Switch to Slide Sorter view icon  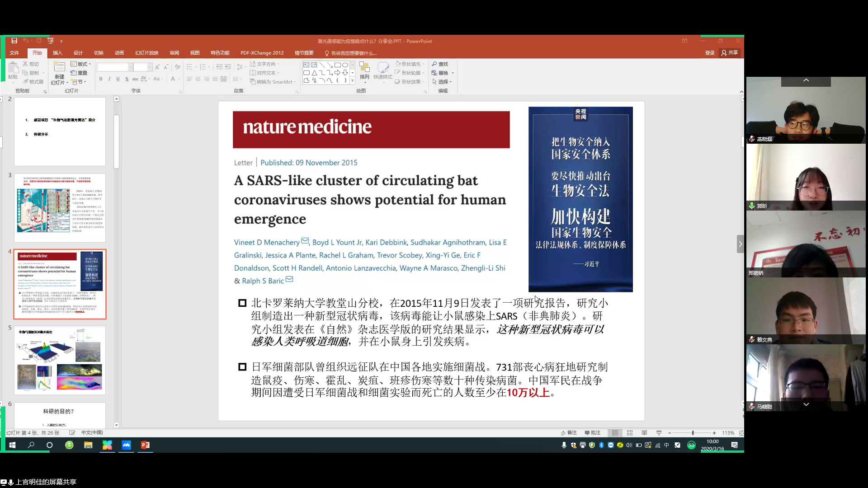630,433
